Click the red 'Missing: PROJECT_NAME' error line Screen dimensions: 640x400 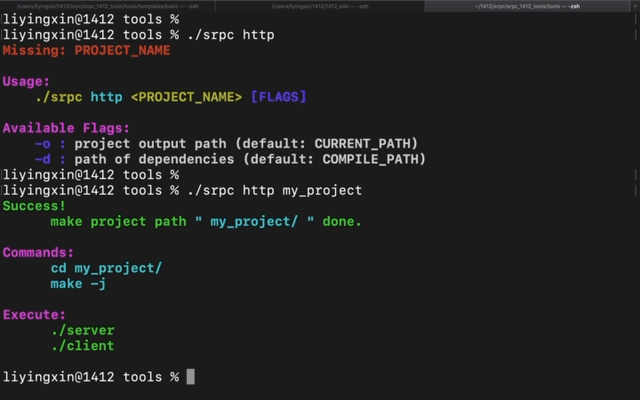tap(87, 51)
